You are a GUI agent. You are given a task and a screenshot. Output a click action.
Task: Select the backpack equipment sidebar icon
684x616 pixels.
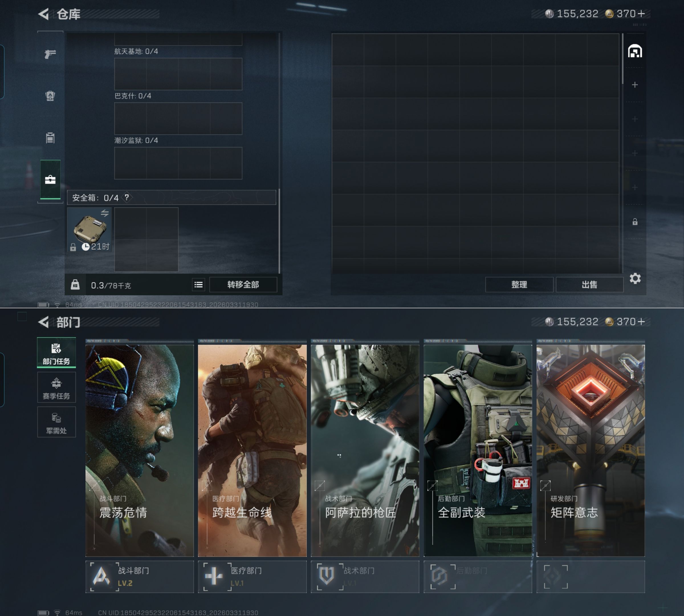click(x=50, y=96)
